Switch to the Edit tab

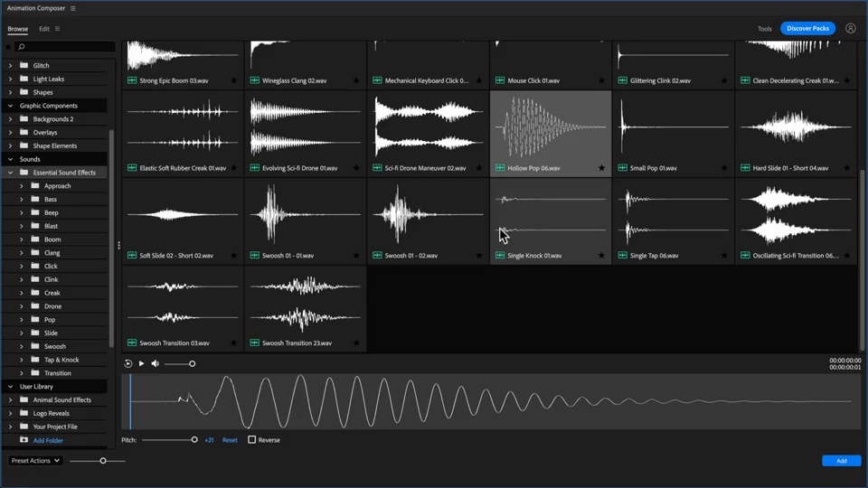point(44,29)
